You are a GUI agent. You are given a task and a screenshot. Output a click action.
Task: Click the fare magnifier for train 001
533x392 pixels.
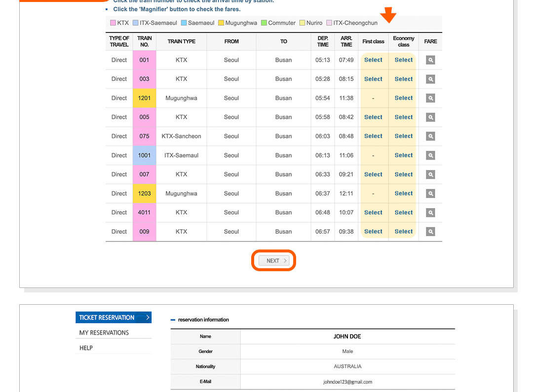430,60
